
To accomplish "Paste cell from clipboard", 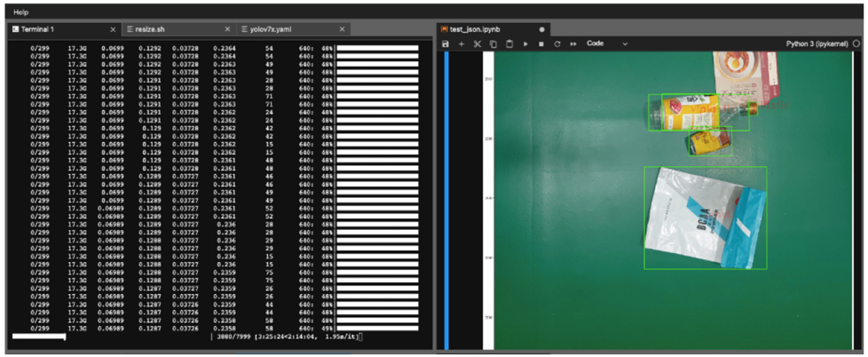I will (509, 44).
